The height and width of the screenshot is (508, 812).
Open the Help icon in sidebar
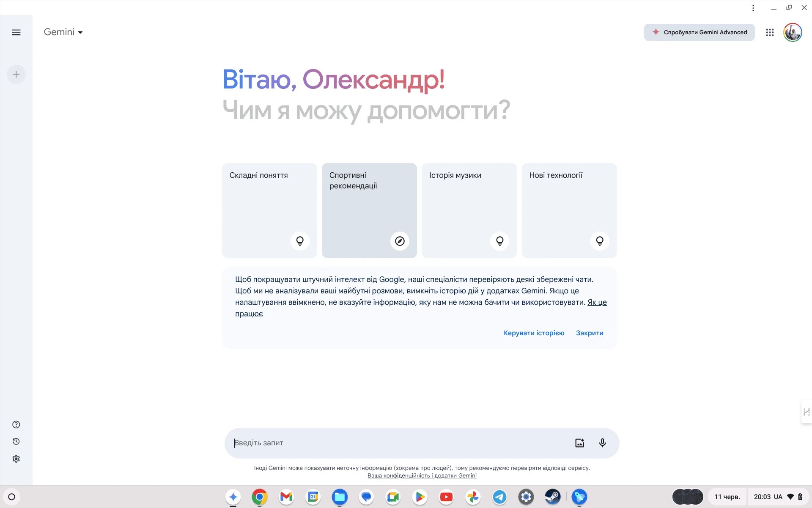click(16, 425)
